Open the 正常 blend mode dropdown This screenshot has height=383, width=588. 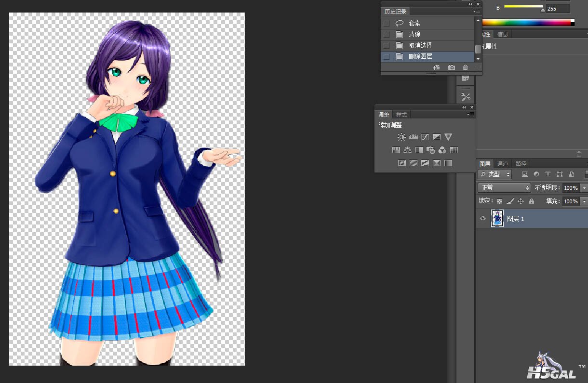click(504, 188)
